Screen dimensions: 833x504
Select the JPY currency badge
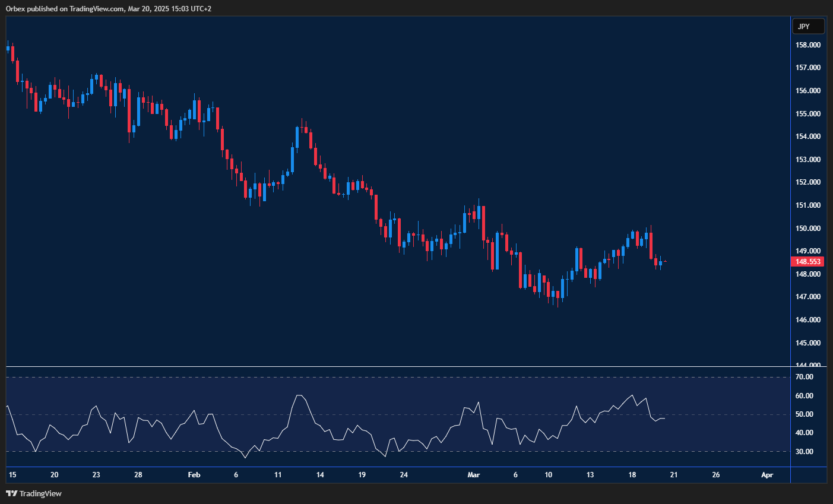[x=808, y=26]
